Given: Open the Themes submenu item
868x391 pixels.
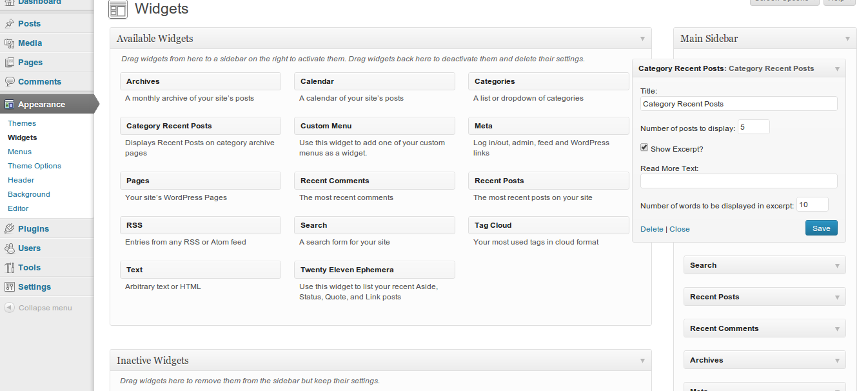Looking at the screenshot, I should [x=22, y=123].
